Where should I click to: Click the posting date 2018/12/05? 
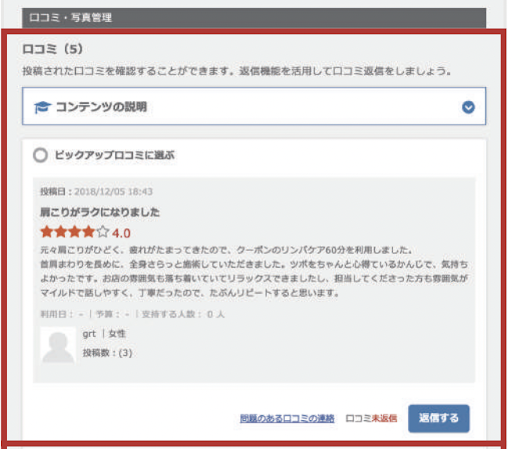(113, 192)
